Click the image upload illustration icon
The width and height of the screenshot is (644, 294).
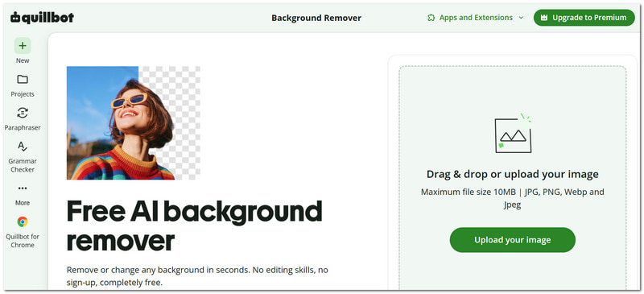(513, 134)
